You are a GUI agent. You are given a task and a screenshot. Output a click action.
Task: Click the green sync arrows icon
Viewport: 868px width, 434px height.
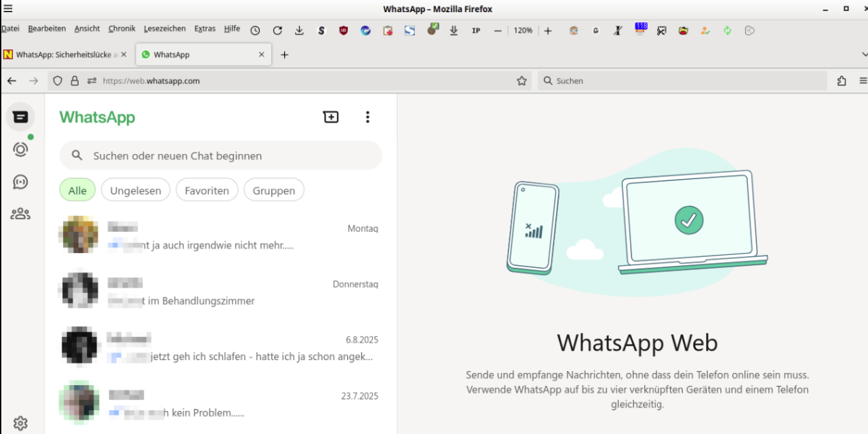coord(727,31)
